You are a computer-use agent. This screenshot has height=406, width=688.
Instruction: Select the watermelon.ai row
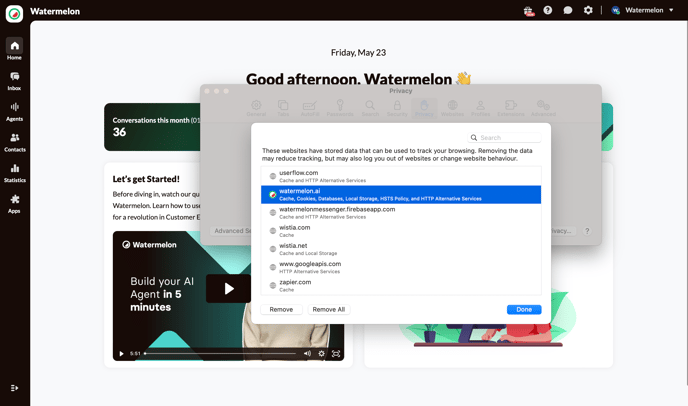point(401,194)
